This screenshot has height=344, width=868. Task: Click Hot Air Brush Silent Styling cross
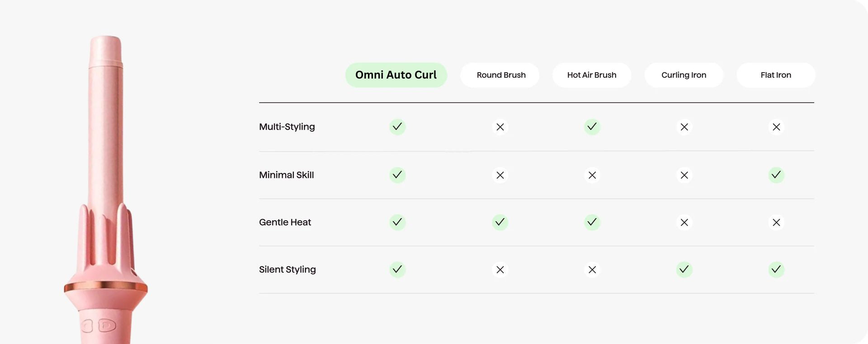point(592,270)
